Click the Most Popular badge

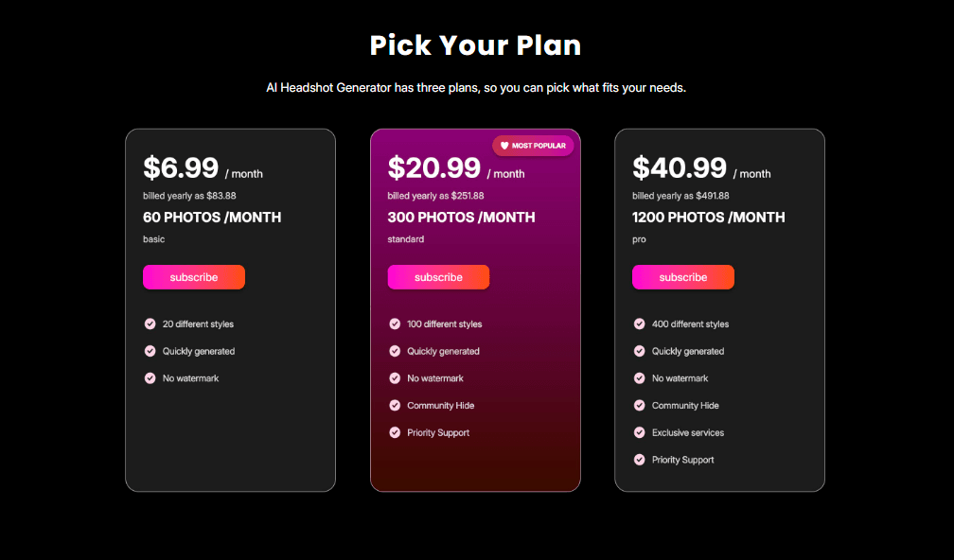pos(533,146)
